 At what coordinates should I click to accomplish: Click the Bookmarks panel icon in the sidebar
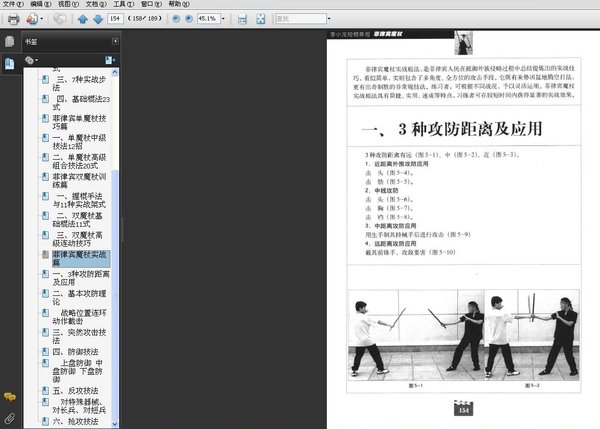click(10, 64)
